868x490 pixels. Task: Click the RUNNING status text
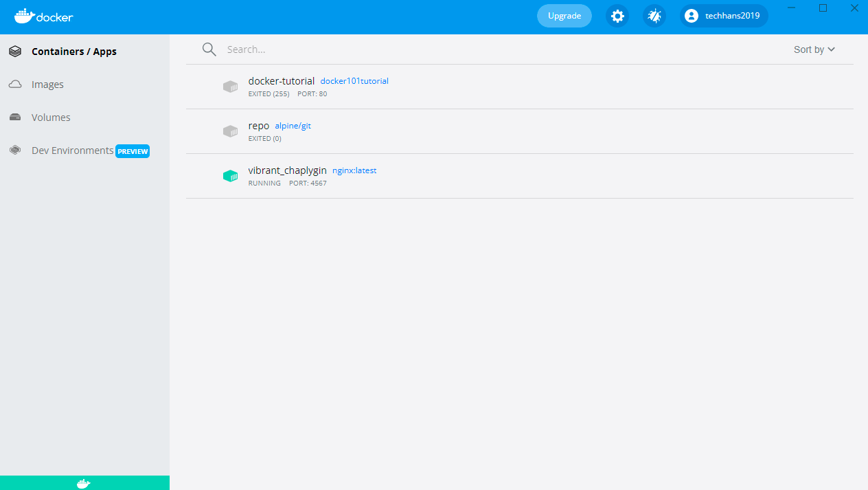tap(264, 183)
